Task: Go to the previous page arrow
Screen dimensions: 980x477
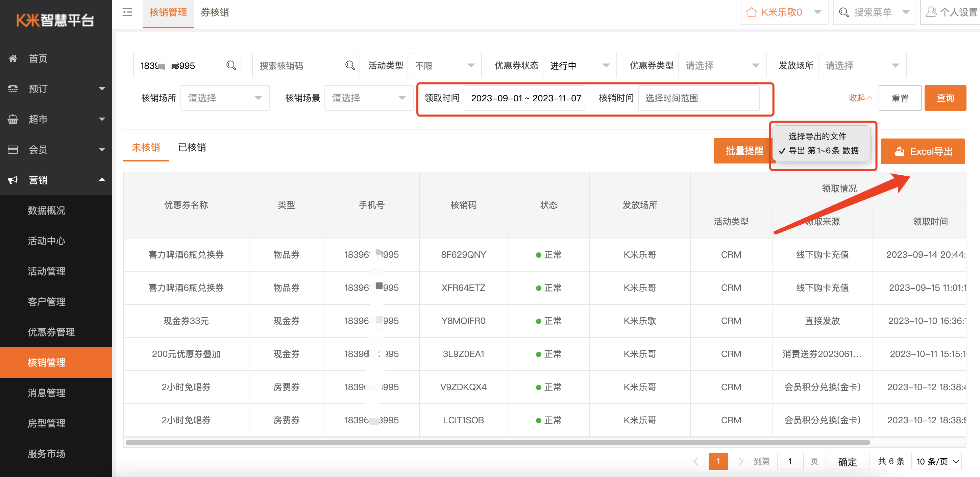Action: tap(696, 461)
